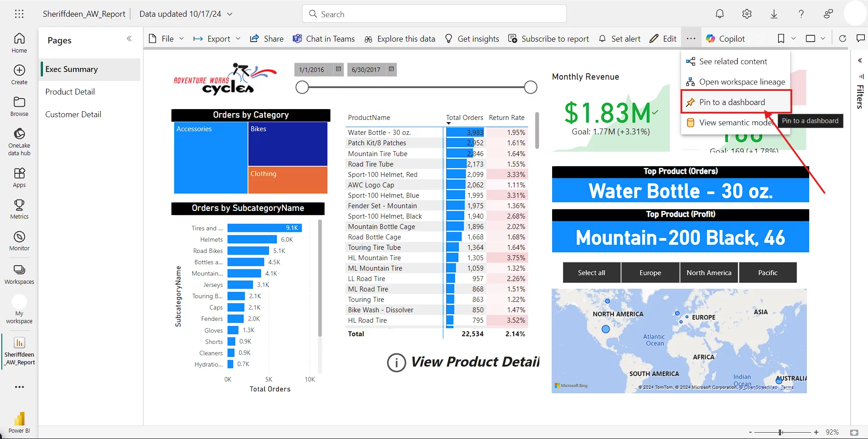Open Workspaces in left sidebar
868x439 pixels.
[19, 274]
